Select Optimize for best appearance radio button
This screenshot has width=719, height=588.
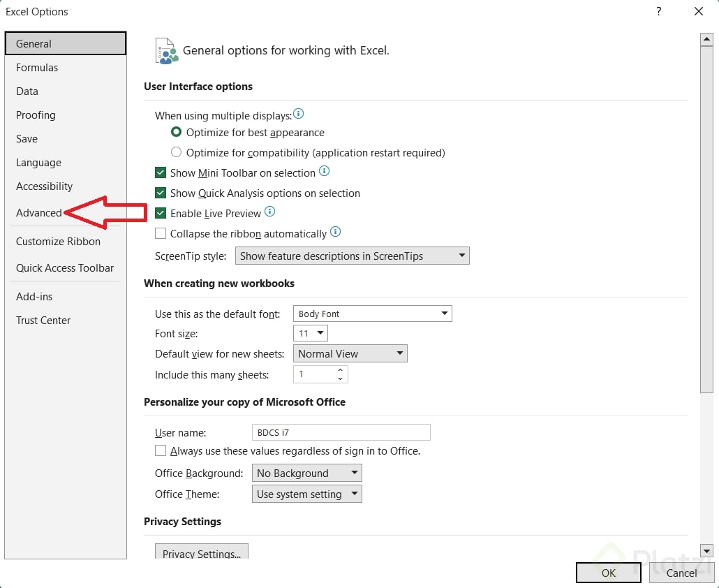[x=176, y=132]
